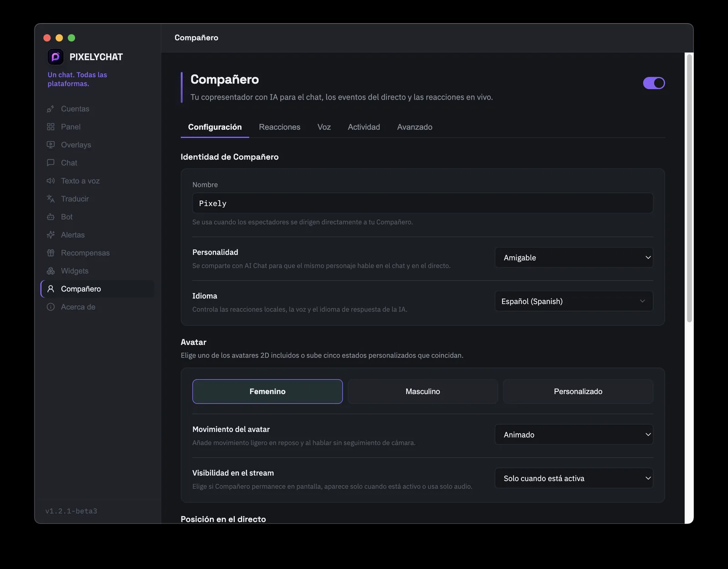Screen dimensions: 728x569
Task: Open Overlays via its monitor icon
Action: pyautogui.click(x=51, y=145)
